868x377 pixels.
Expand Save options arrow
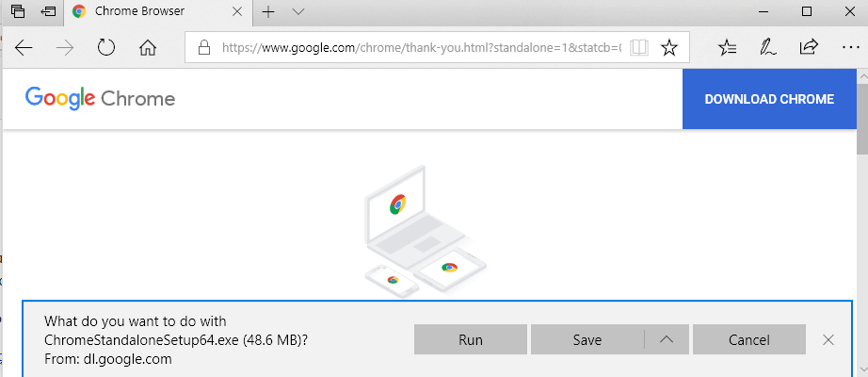tap(667, 340)
